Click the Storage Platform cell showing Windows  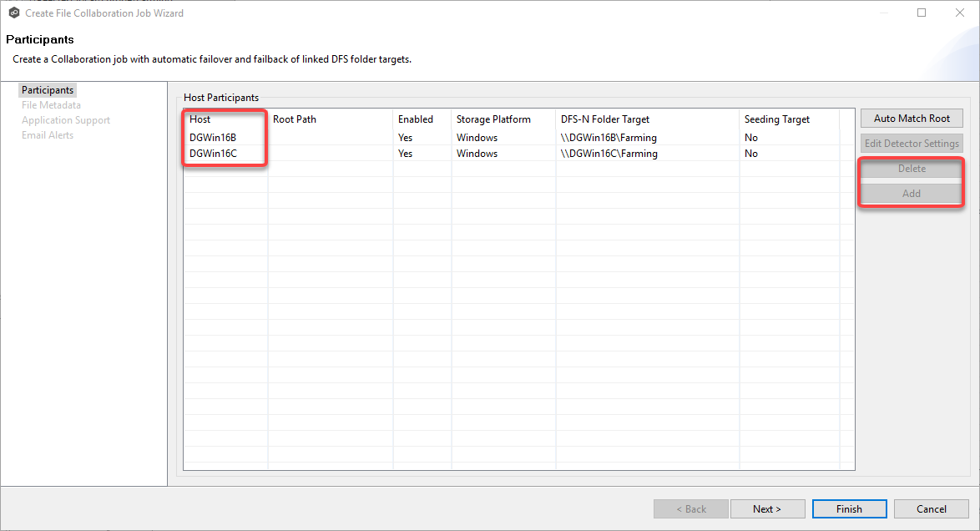(x=477, y=137)
